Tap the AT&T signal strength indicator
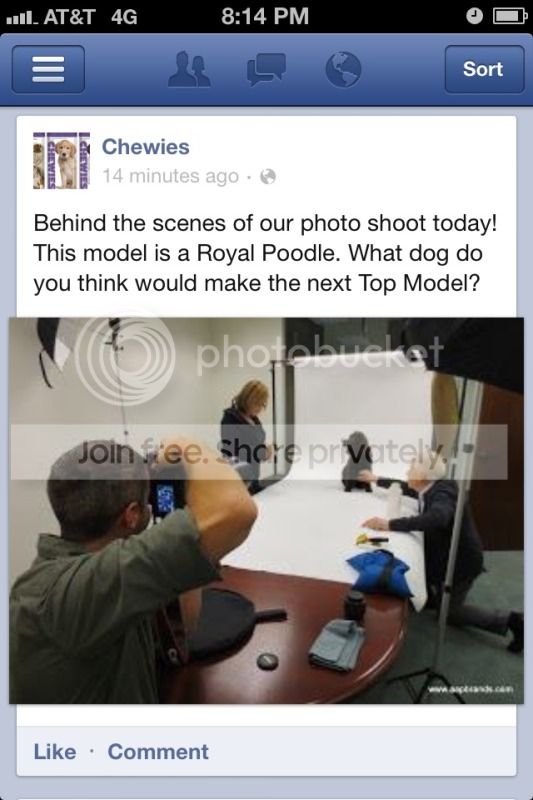This screenshot has width=533, height=800. (23, 17)
